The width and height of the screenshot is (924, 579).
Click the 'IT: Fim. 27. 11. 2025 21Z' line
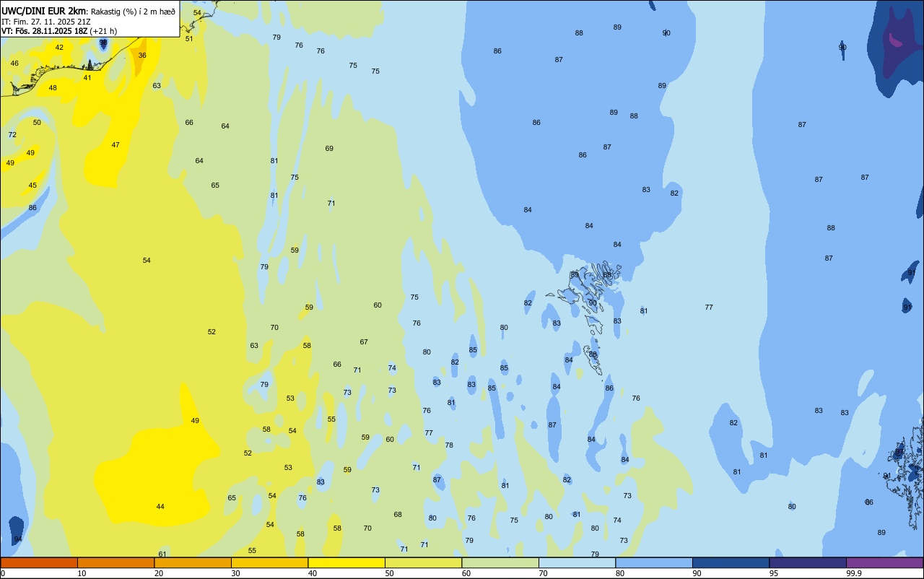(45, 22)
